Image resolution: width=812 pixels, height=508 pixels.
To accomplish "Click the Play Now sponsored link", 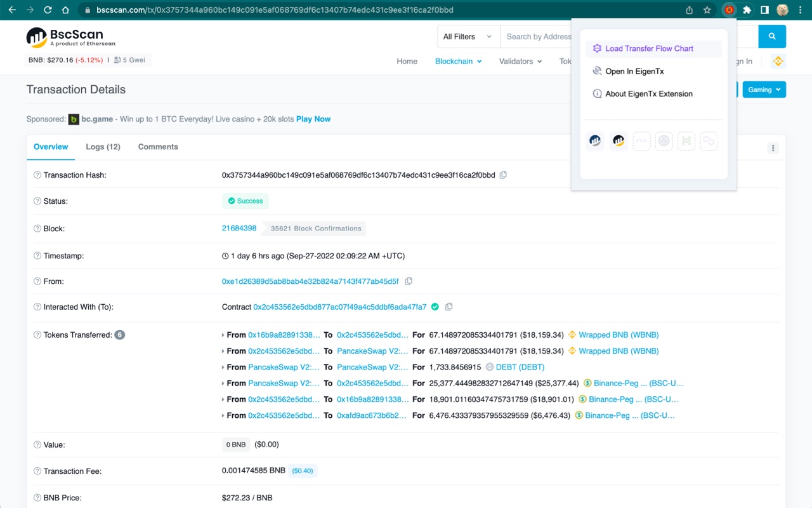I will point(313,119).
